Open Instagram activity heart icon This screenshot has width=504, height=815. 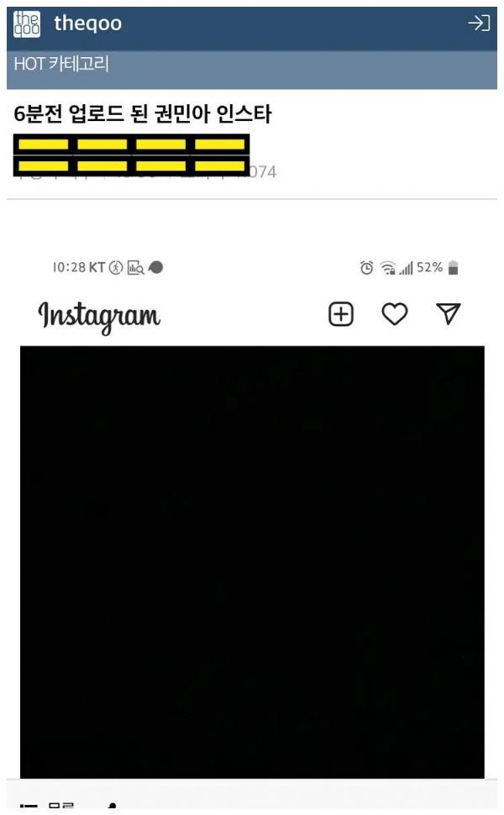(394, 314)
